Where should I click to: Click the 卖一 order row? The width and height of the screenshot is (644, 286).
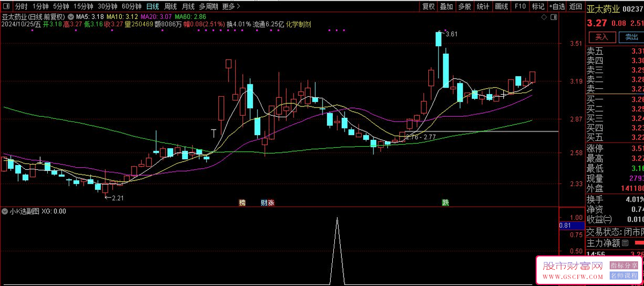615,89
